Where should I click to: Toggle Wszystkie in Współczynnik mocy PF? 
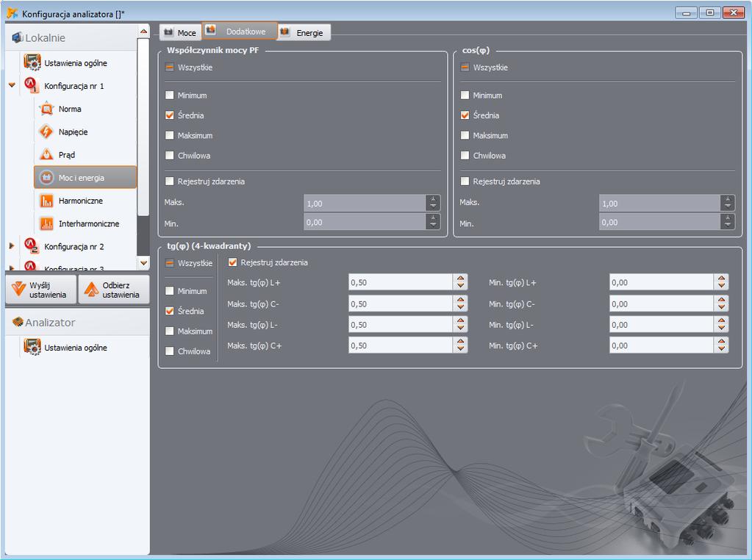[x=169, y=67]
